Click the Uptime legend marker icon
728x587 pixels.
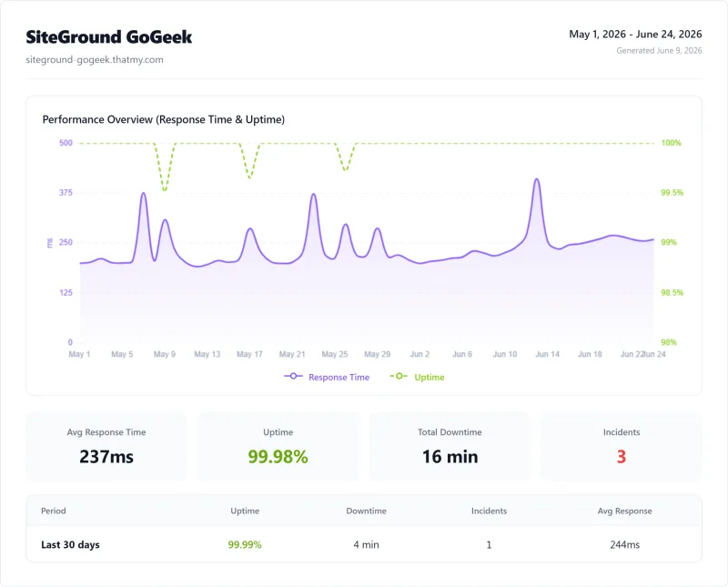pos(399,376)
